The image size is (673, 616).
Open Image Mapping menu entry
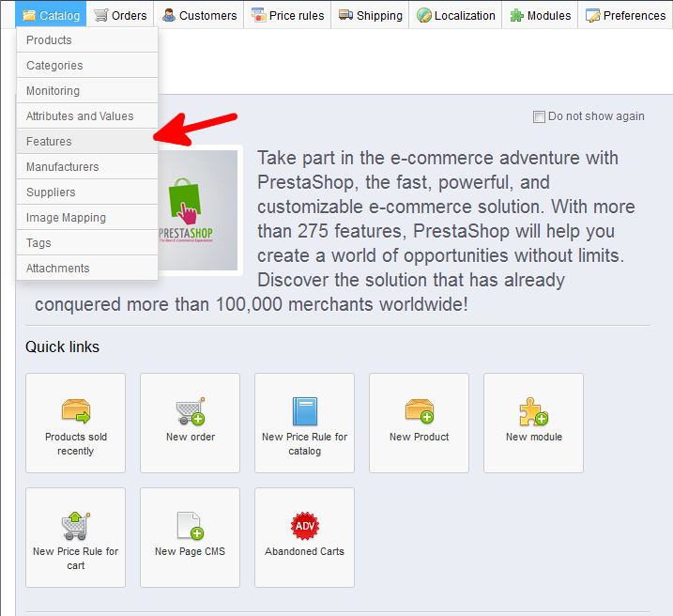pos(87,217)
